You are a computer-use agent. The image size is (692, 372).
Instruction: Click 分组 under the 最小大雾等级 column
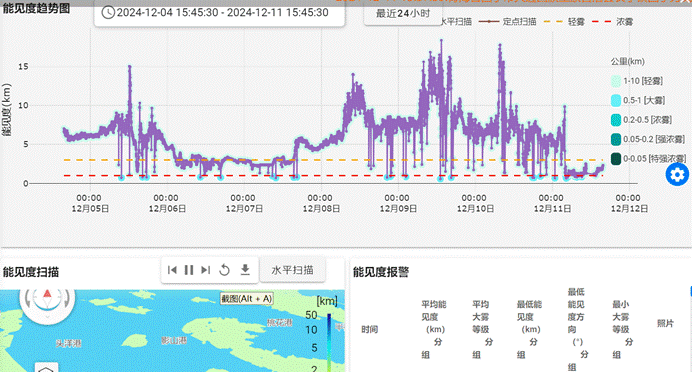623,348
